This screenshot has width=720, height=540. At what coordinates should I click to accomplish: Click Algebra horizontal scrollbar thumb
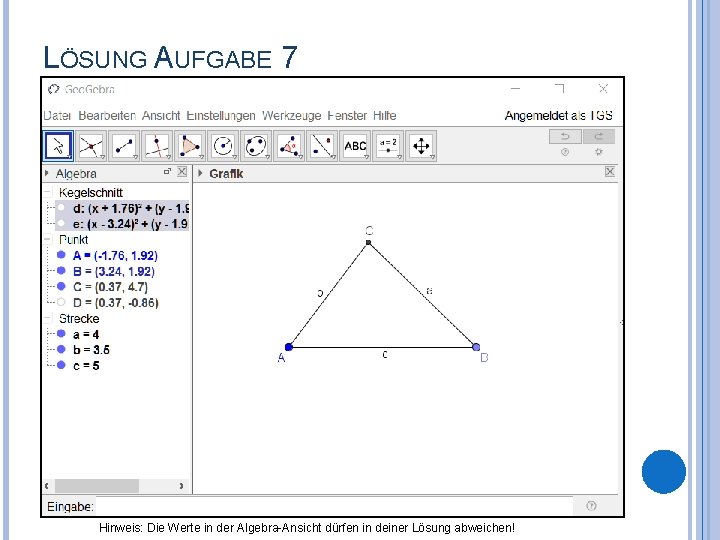96,485
